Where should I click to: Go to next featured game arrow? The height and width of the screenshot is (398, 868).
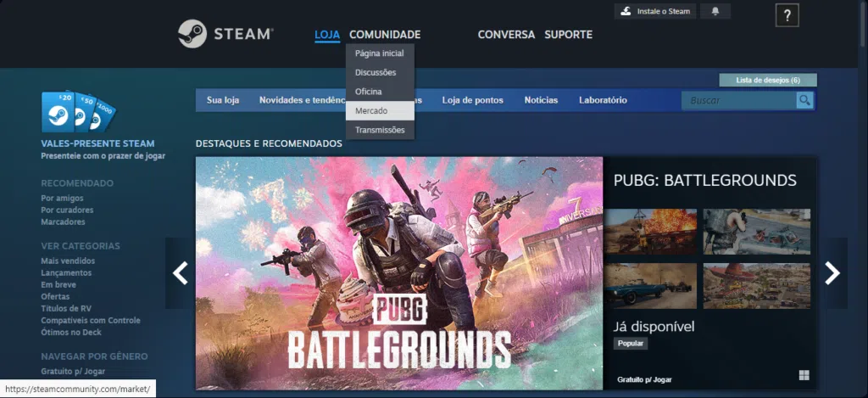[x=832, y=272]
